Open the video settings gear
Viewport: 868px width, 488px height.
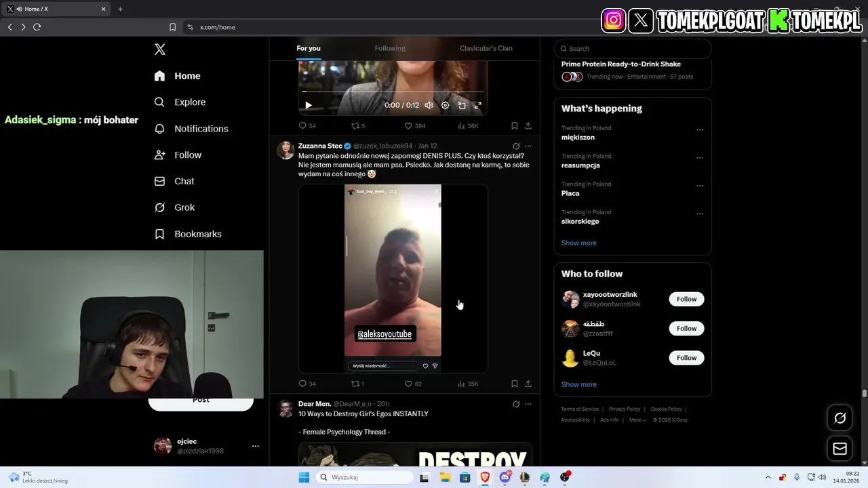[446, 105]
